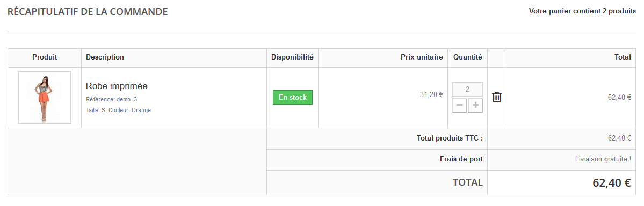Click the Disponibilité column header

point(292,57)
